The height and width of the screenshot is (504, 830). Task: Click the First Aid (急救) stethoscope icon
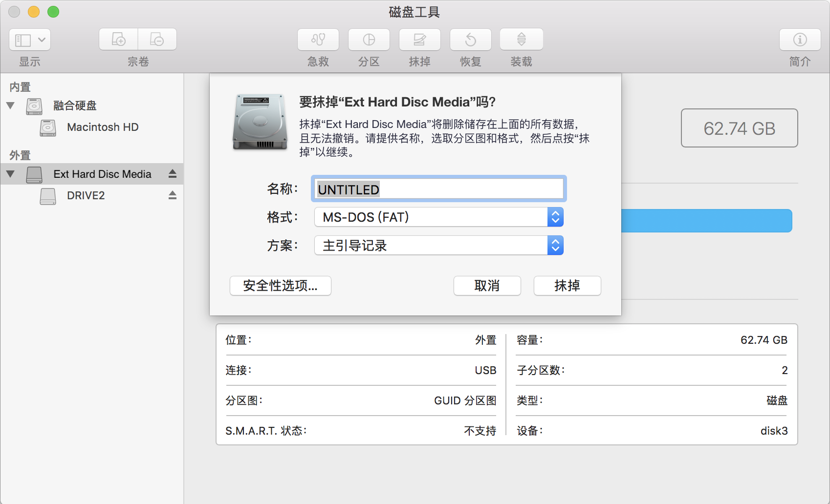click(x=318, y=40)
